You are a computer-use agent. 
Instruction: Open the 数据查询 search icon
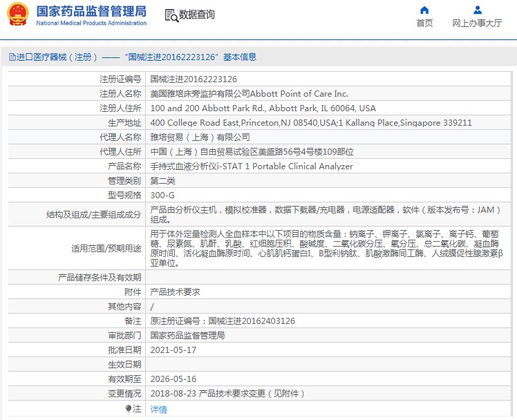point(171,15)
